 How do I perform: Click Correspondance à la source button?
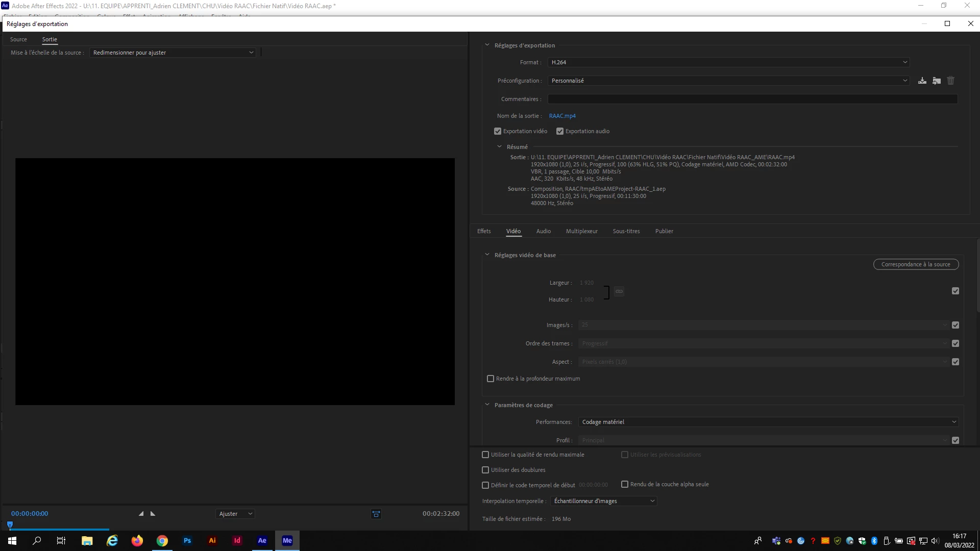pos(916,264)
